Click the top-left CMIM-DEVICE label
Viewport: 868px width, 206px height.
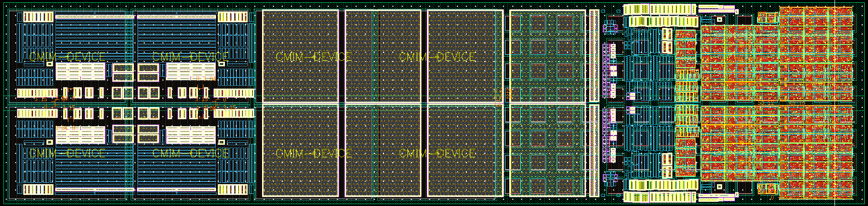click(67, 57)
